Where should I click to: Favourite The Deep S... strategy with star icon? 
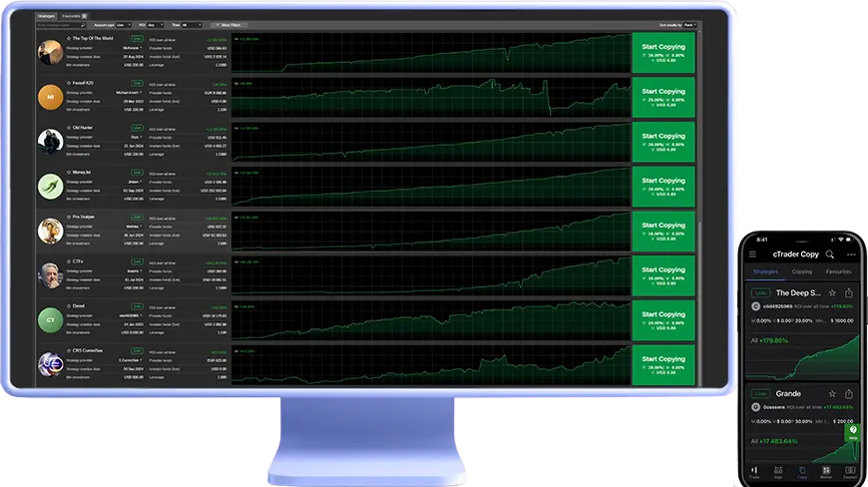click(x=832, y=293)
